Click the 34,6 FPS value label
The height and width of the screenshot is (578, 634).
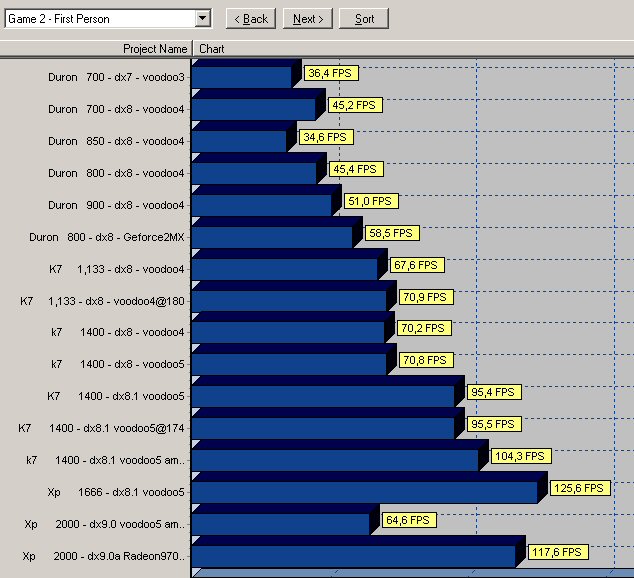[326, 137]
